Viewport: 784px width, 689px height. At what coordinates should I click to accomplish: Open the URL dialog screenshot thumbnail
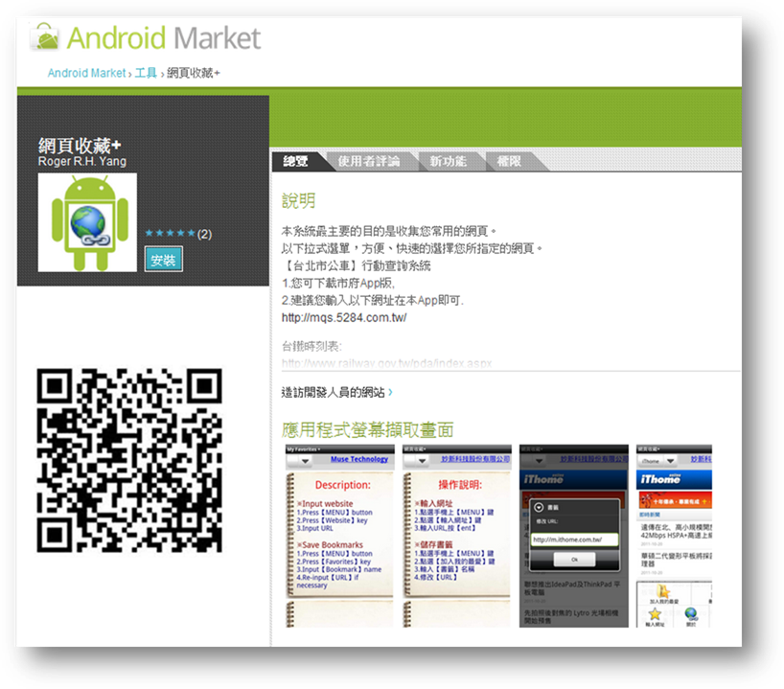(574, 536)
